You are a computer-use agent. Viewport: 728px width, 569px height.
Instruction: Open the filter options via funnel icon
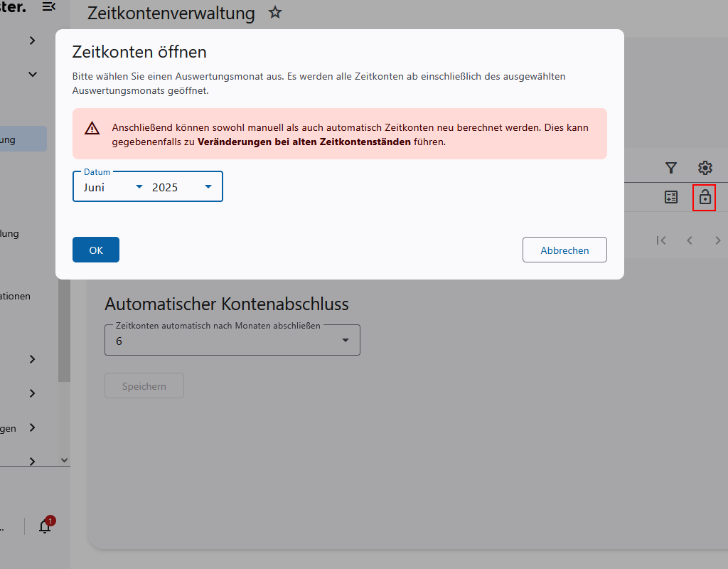point(671,168)
